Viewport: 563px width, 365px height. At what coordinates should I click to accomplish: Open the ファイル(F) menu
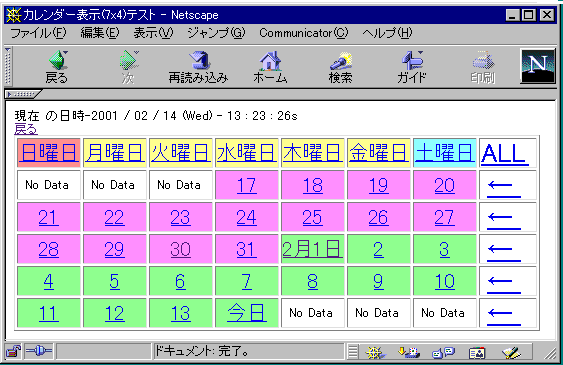click(x=38, y=33)
